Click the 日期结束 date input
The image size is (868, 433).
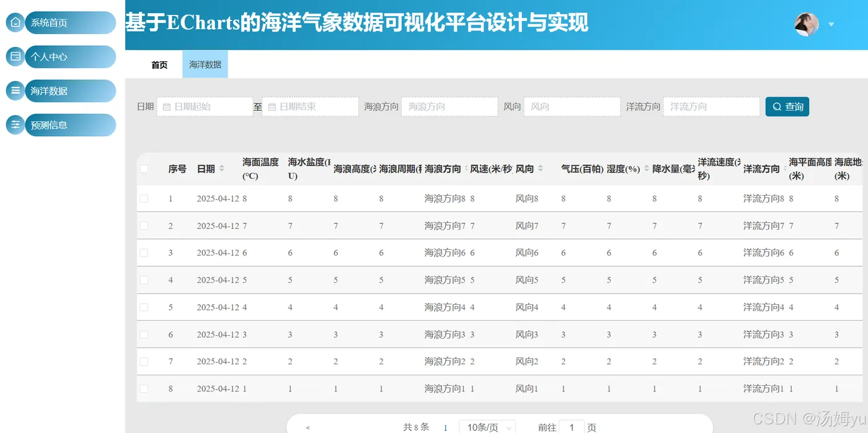click(310, 107)
